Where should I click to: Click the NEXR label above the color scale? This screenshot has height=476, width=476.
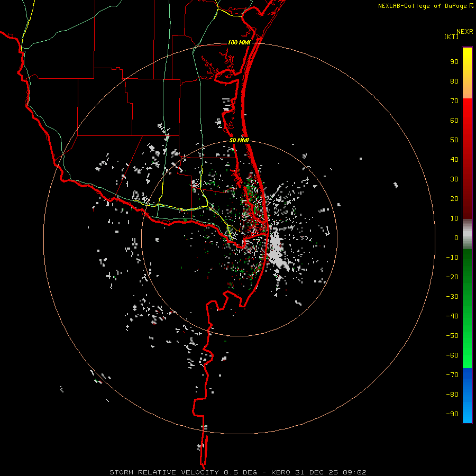[465, 32]
